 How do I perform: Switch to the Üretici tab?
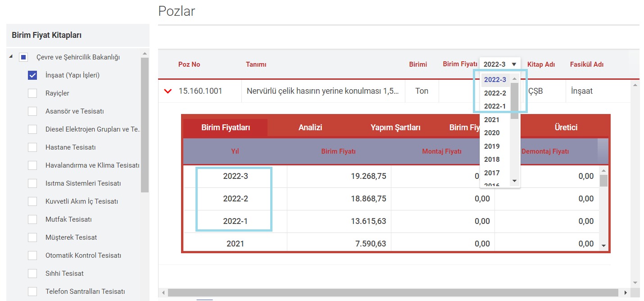pyautogui.click(x=566, y=128)
